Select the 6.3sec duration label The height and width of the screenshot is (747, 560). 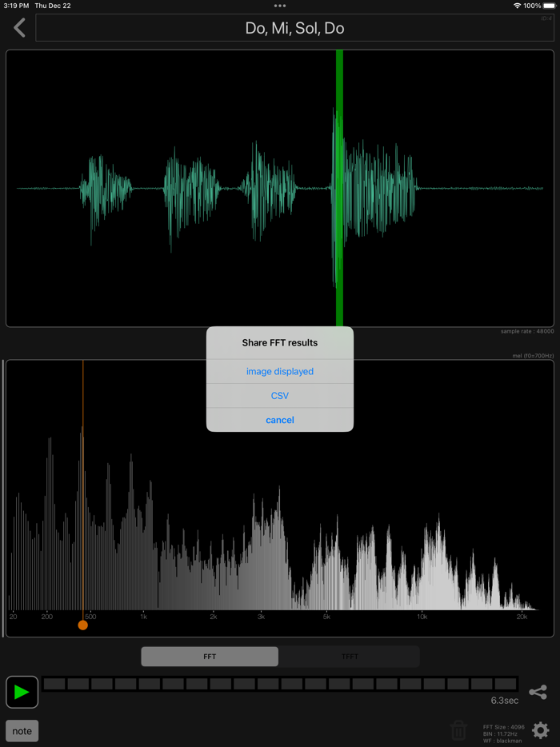click(505, 701)
